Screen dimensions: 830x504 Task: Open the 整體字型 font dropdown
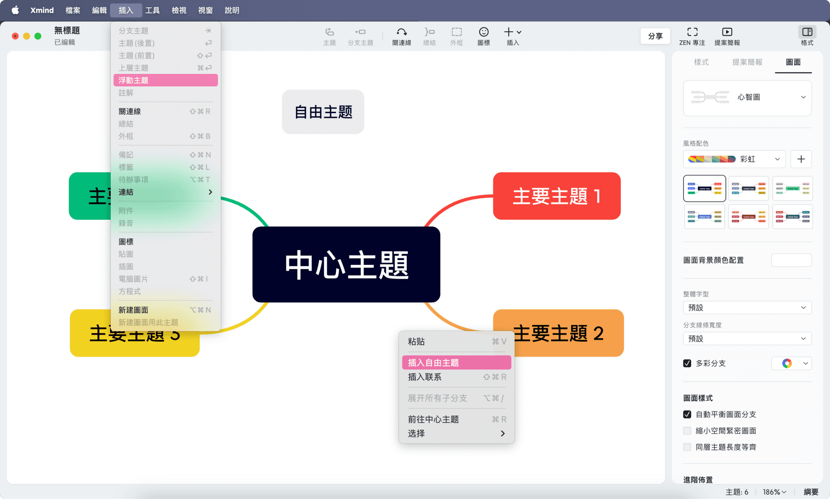point(747,307)
